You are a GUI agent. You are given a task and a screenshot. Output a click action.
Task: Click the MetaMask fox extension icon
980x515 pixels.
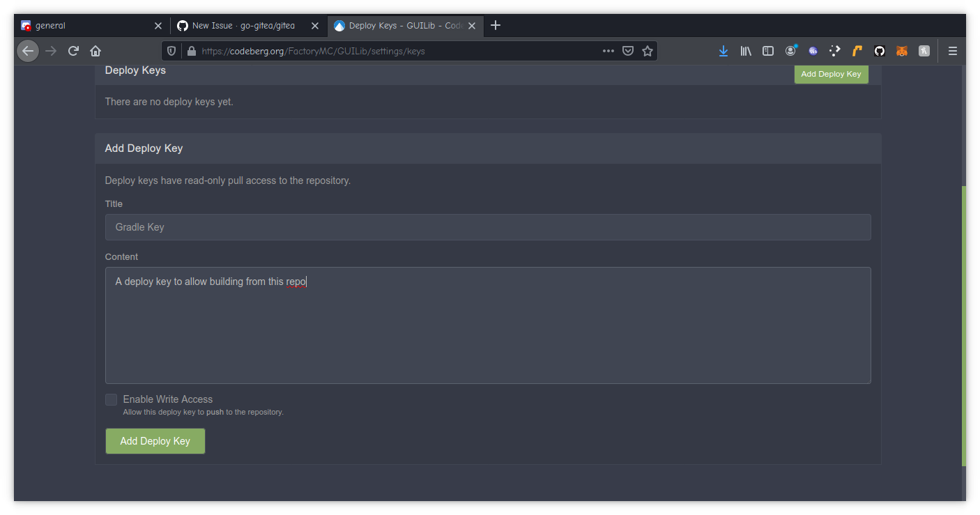pyautogui.click(x=901, y=50)
